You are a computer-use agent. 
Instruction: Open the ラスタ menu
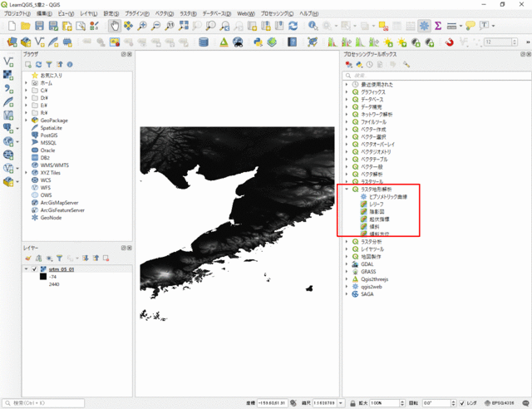point(188,13)
